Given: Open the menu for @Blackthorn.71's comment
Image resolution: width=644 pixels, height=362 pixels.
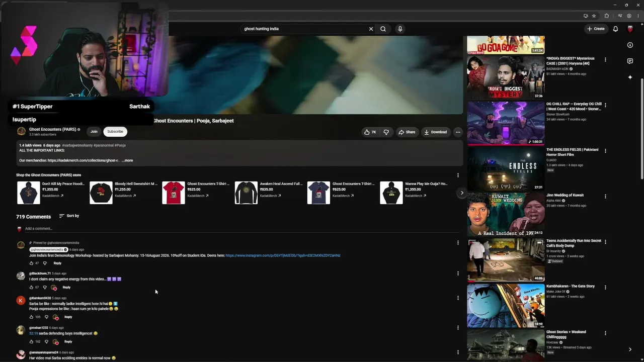Looking at the screenshot, I should [x=458, y=273].
